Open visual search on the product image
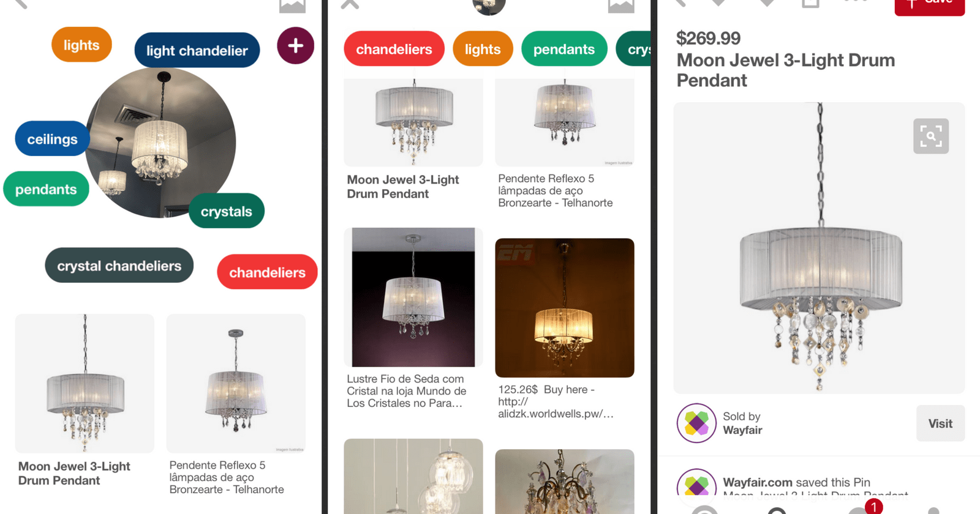The image size is (980, 514). click(930, 136)
